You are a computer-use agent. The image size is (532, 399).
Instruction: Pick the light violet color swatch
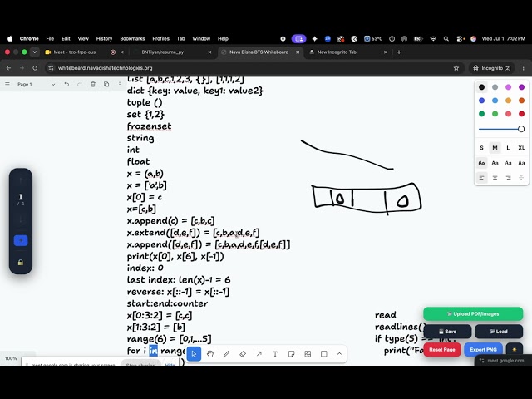(x=508, y=87)
